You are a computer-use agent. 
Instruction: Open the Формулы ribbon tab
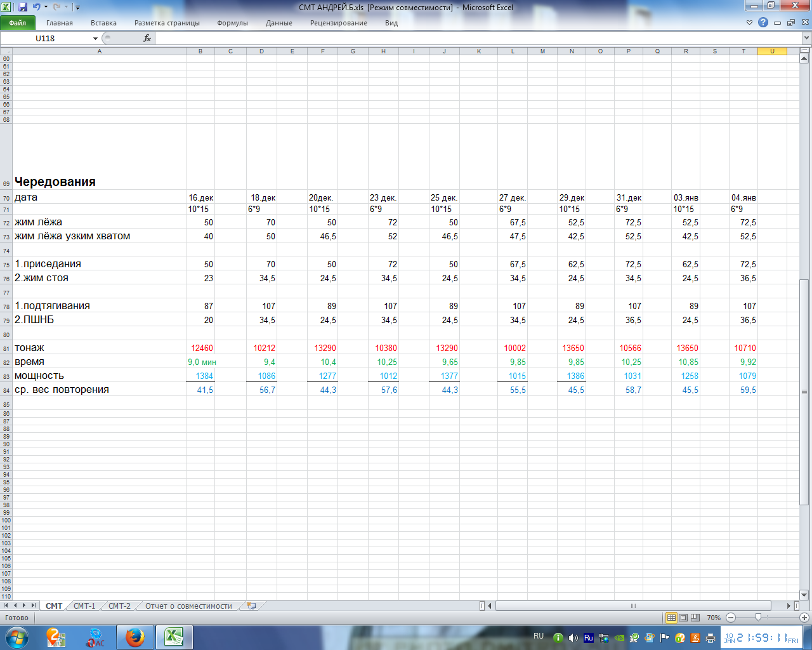pos(232,23)
